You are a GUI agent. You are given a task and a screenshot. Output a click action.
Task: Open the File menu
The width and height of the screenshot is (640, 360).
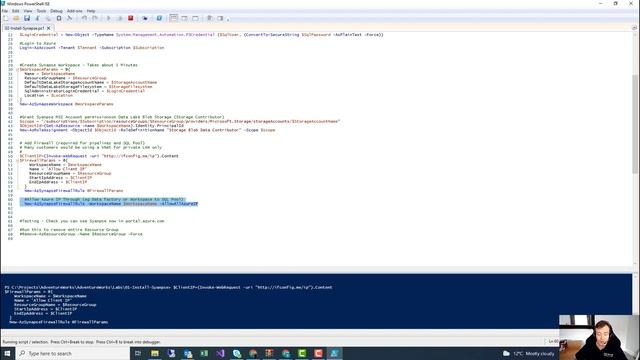5,11
